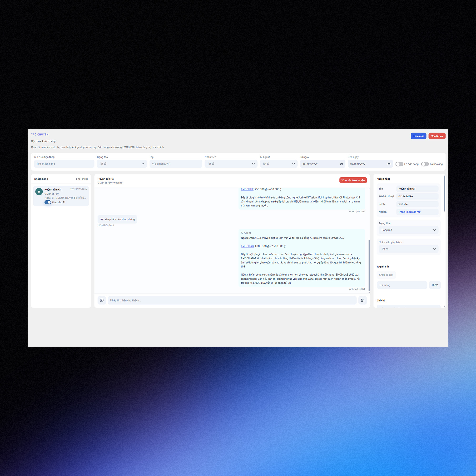This screenshot has width=476, height=476.
Task: Click the Số điện thoại field in details
Action: (x=417, y=196)
